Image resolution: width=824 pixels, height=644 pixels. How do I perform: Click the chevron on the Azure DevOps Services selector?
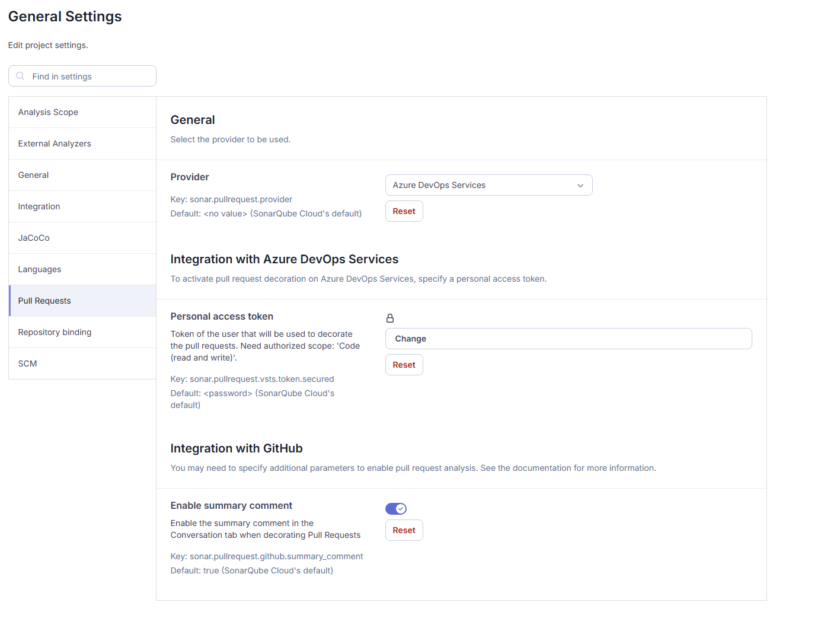pos(580,185)
